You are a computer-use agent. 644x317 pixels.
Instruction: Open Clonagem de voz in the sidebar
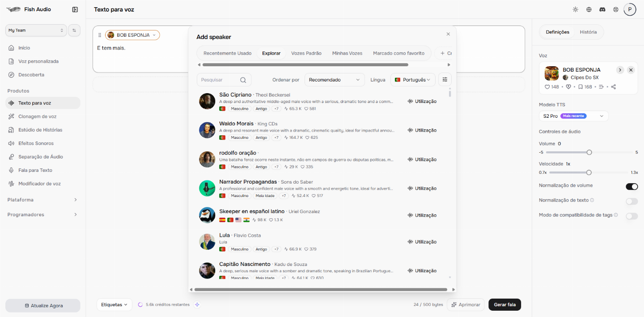[x=43, y=116]
